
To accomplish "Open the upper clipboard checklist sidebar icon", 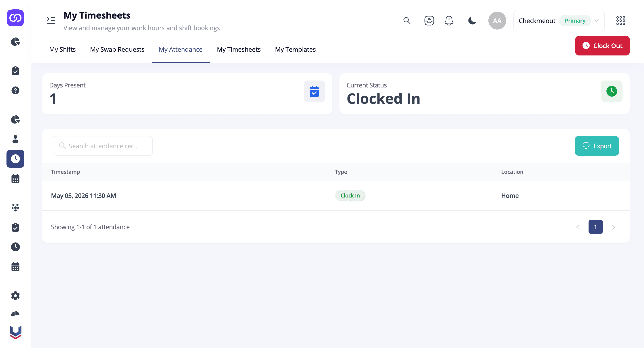I will (15, 71).
